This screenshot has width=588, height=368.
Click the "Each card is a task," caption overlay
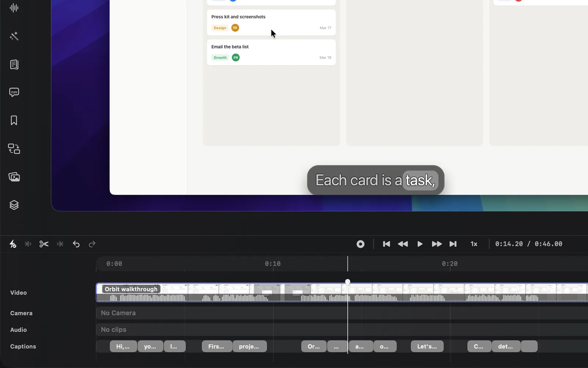tap(376, 180)
